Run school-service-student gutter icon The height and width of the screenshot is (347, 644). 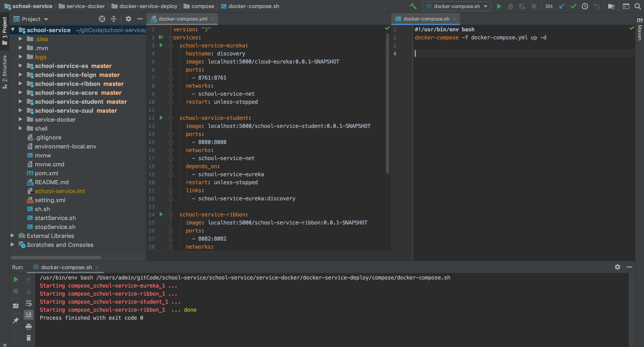click(x=161, y=118)
